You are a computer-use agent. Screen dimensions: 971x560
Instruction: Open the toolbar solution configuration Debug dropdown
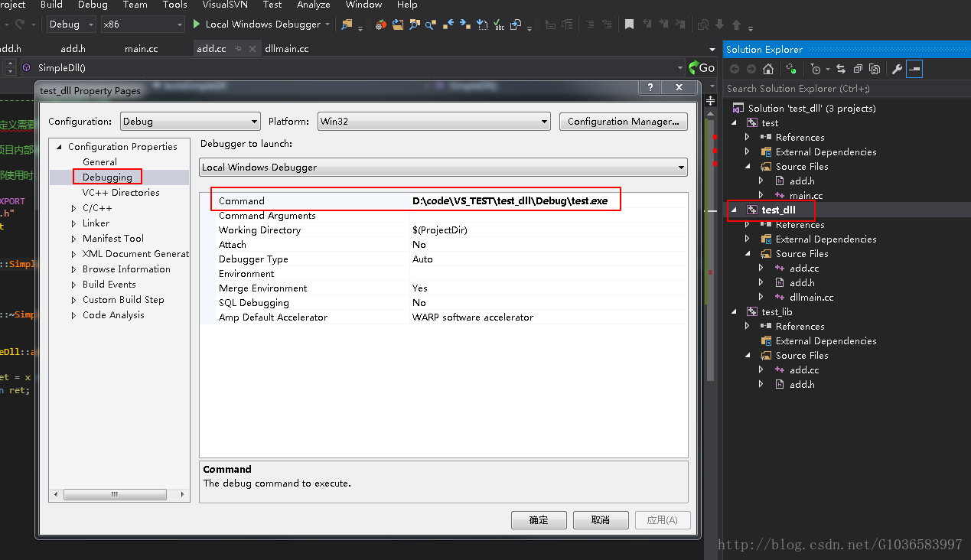tap(70, 24)
